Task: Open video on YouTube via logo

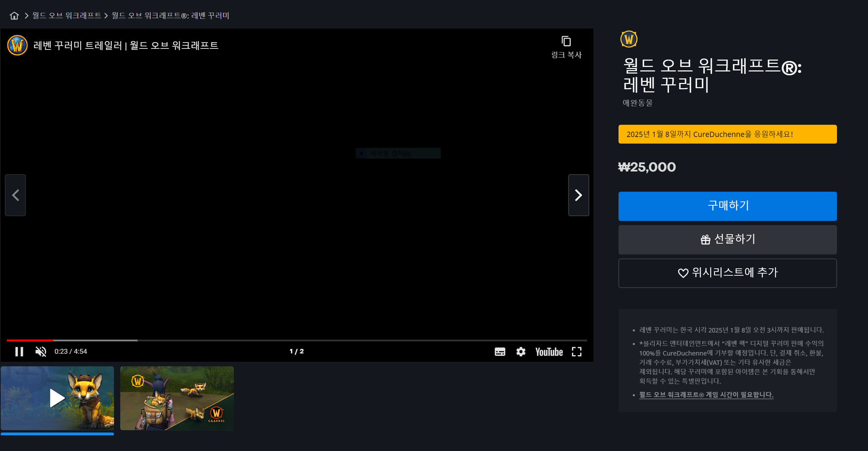Action: (549, 352)
